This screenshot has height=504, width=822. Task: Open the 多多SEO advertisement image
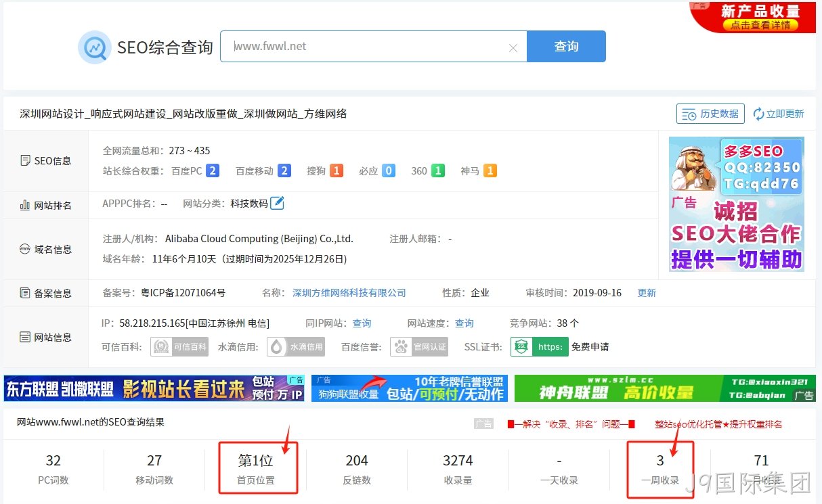[737, 204]
